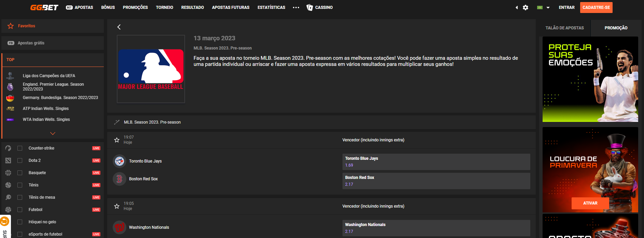The height and width of the screenshot is (238, 644).
Task: Open the PROMOÇÕES menu
Action: [x=135, y=8]
